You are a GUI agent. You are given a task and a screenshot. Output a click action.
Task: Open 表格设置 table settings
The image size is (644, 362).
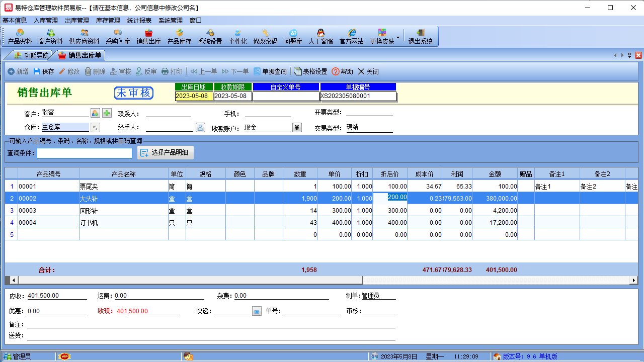pos(310,72)
